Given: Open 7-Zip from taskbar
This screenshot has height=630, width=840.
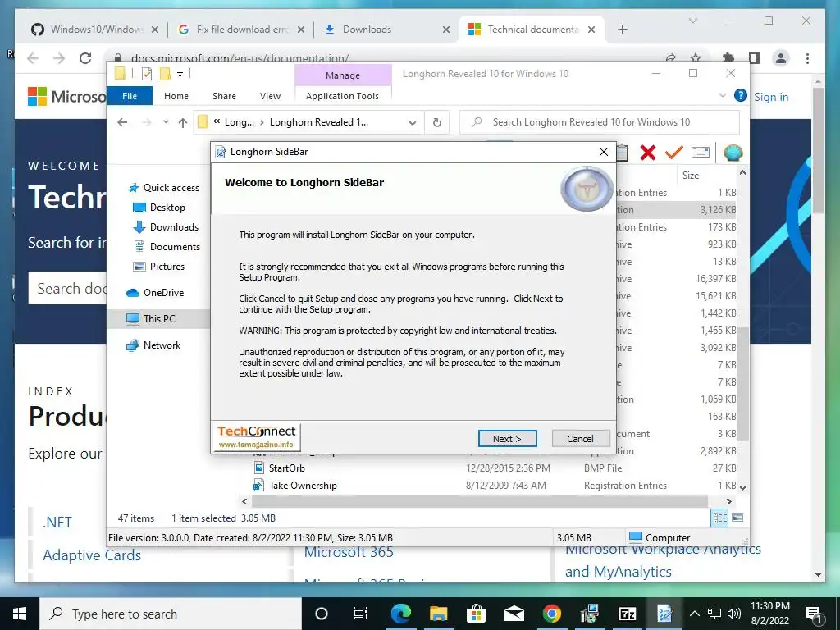Looking at the screenshot, I should point(627,614).
